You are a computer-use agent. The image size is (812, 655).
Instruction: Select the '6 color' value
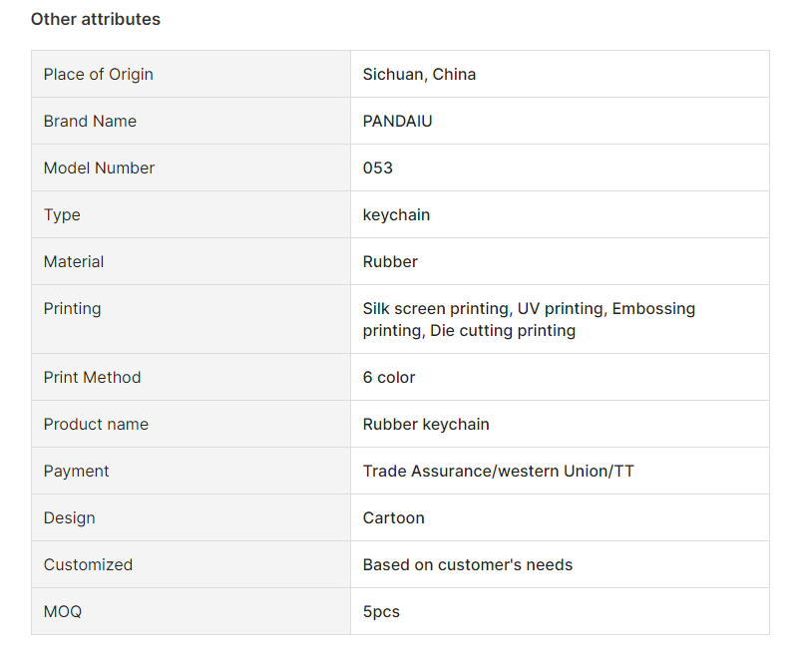coord(389,377)
